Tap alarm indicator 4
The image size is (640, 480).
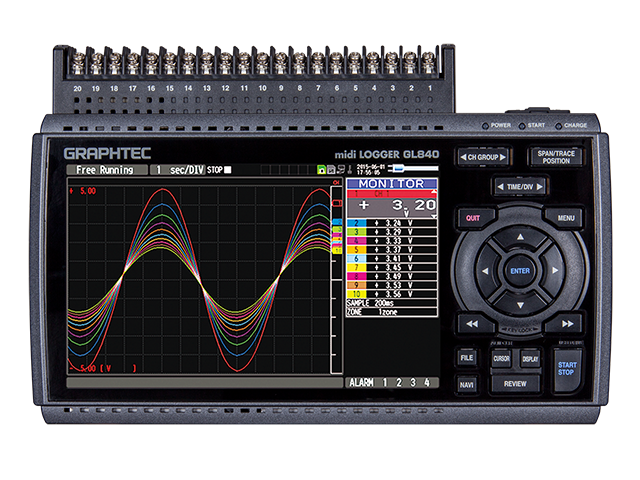click(x=427, y=382)
